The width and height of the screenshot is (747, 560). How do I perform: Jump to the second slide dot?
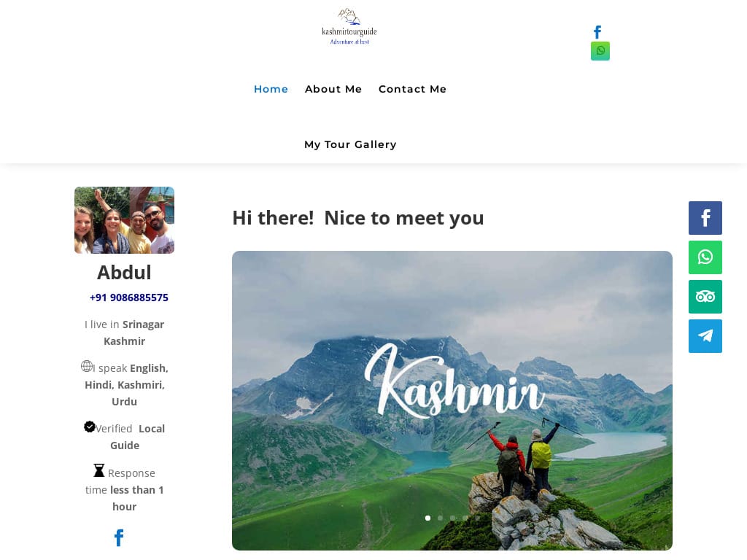pos(440,518)
